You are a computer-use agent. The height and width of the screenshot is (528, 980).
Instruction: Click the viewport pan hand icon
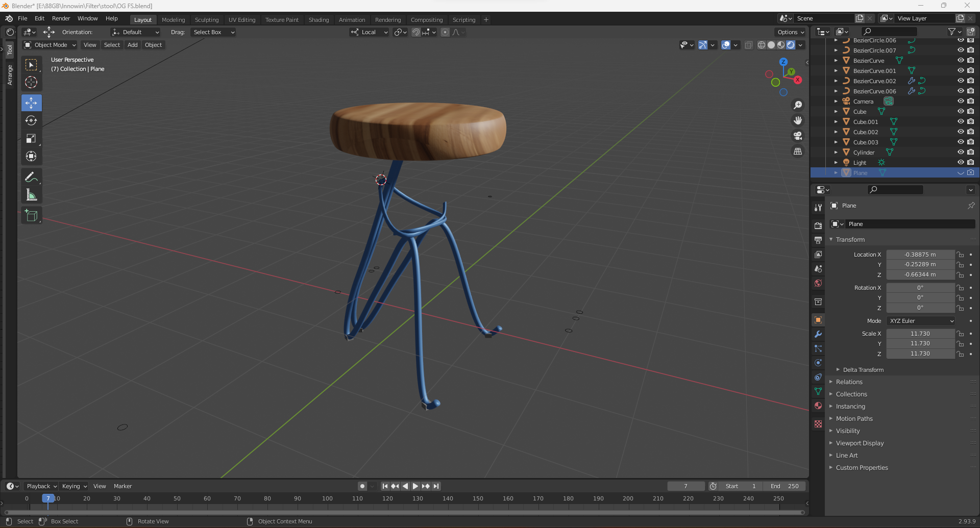pos(798,120)
